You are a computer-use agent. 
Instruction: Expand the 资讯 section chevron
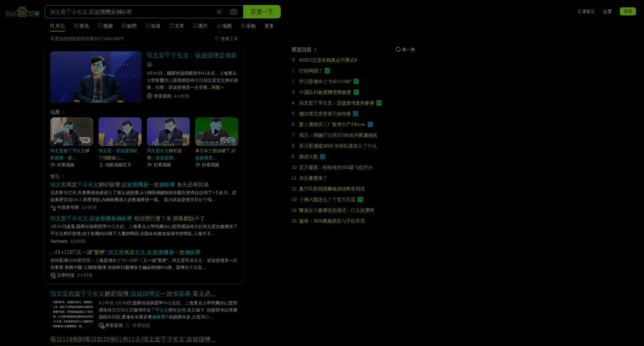point(63,176)
